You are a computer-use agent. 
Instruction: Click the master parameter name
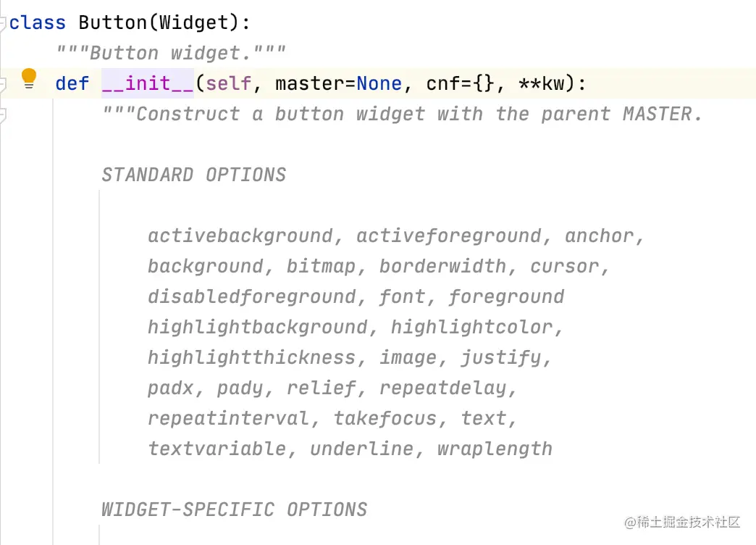309,83
